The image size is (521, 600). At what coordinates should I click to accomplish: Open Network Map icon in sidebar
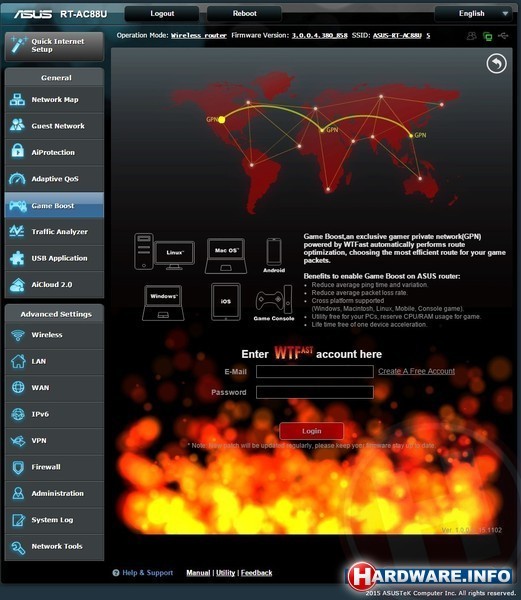[17, 99]
